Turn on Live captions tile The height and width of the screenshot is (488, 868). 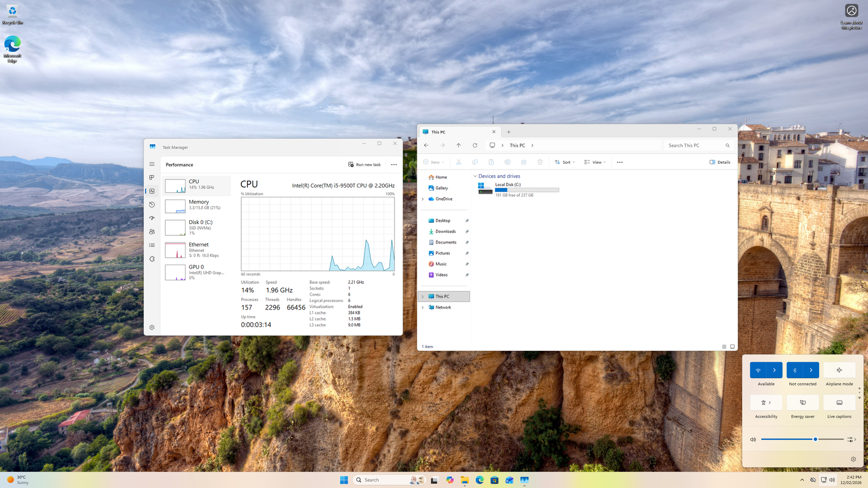pos(839,402)
